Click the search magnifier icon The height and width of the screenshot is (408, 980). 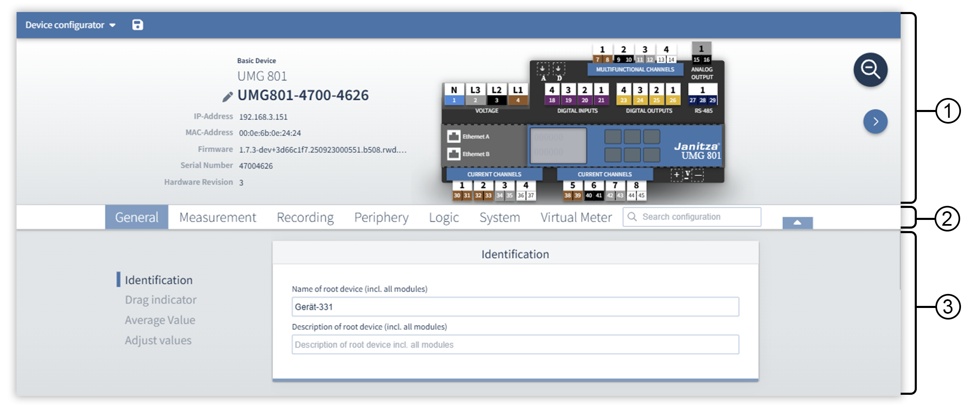pyautogui.click(x=632, y=217)
